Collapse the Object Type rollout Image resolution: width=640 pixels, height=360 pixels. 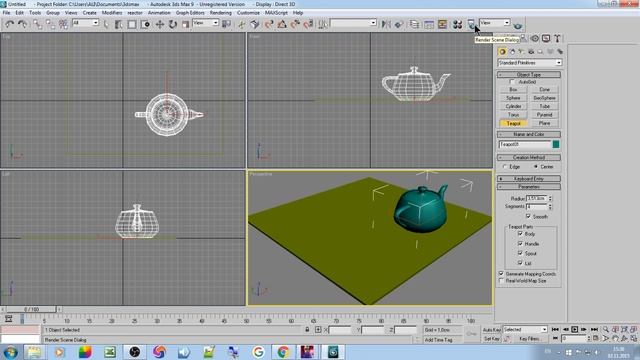coord(529,75)
